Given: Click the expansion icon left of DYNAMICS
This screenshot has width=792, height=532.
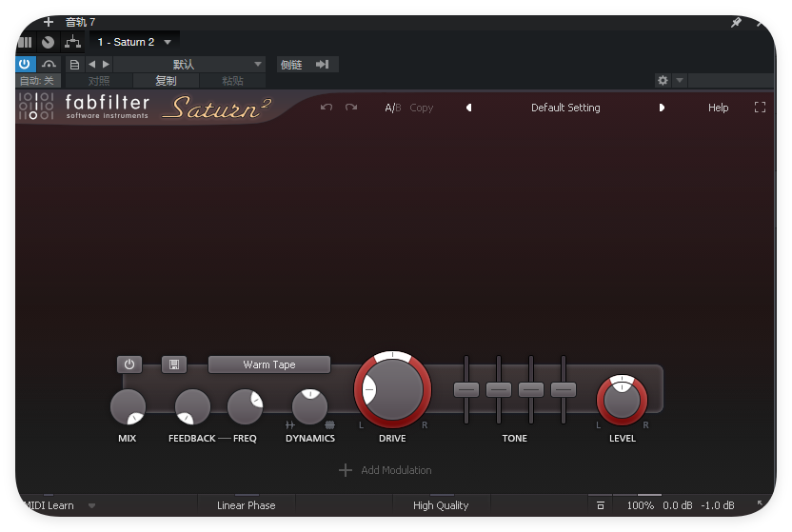Looking at the screenshot, I should point(290,425).
